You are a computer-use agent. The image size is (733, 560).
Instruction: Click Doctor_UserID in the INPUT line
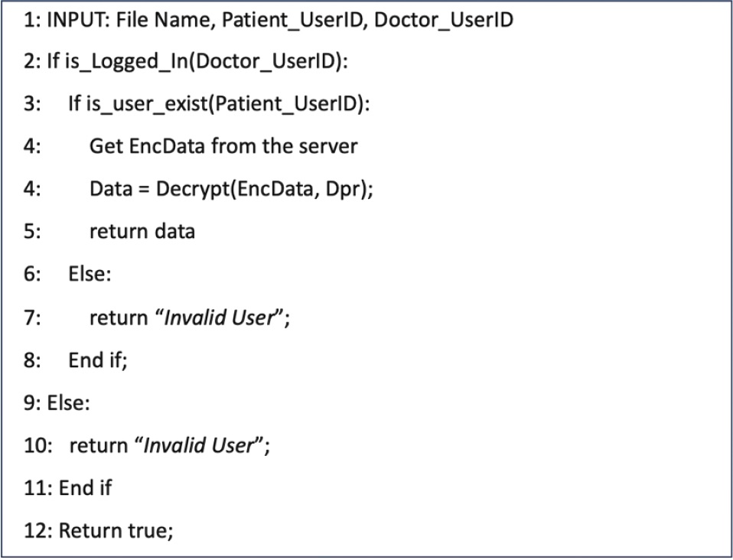click(x=443, y=21)
